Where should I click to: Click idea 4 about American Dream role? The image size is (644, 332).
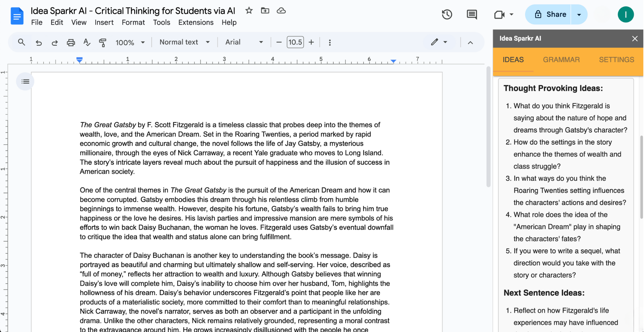pyautogui.click(x=566, y=227)
